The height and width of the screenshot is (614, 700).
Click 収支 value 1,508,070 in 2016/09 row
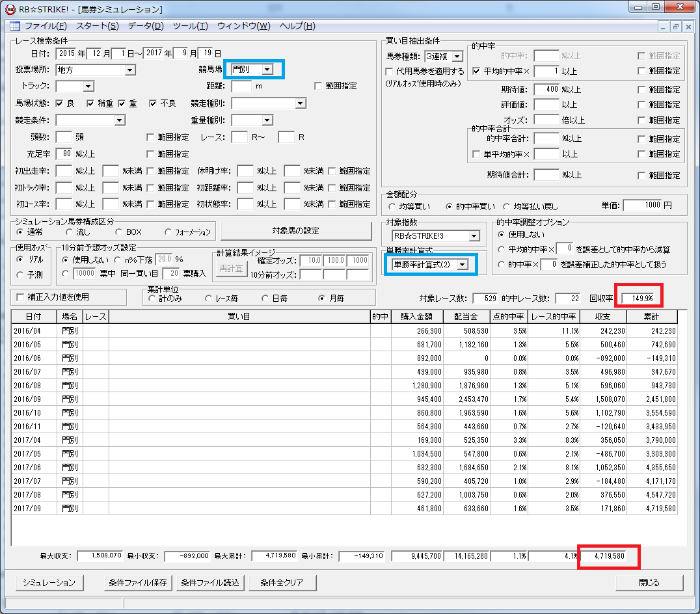coord(603,399)
